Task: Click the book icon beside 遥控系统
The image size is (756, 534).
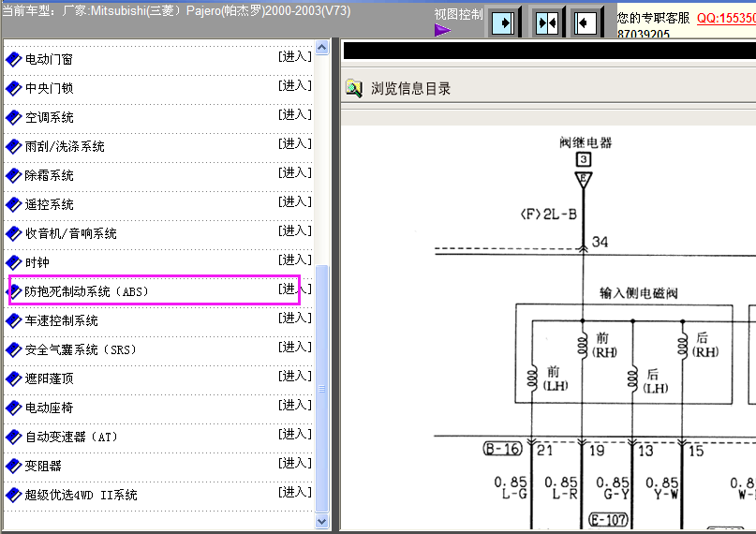Action: [13, 204]
